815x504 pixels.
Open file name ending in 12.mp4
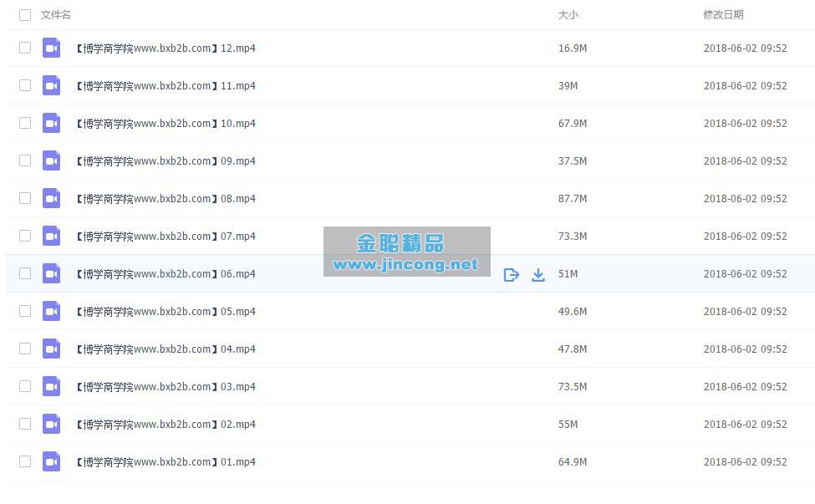(166, 48)
